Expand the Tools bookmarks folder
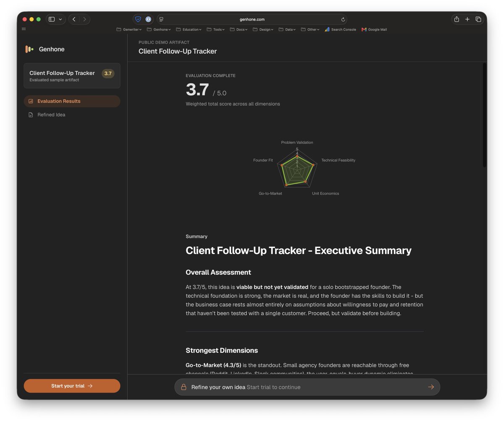The width and height of the screenshot is (504, 422). (215, 29)
